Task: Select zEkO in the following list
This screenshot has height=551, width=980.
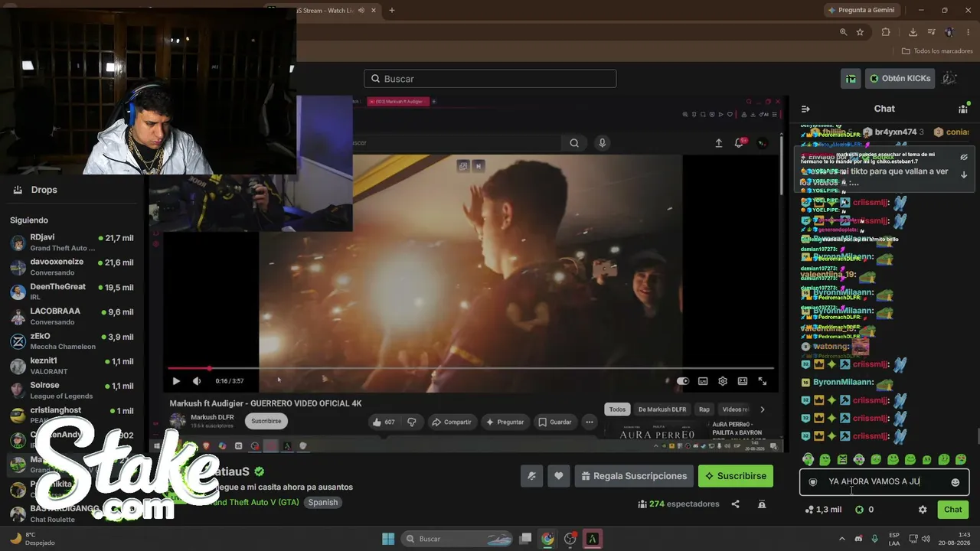Action: pos(72,341)
